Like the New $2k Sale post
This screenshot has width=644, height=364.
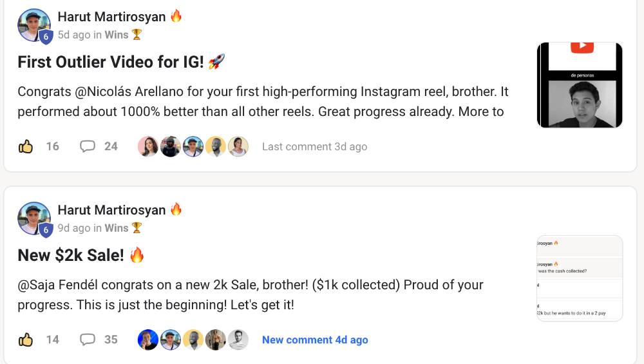click(26, 340)
